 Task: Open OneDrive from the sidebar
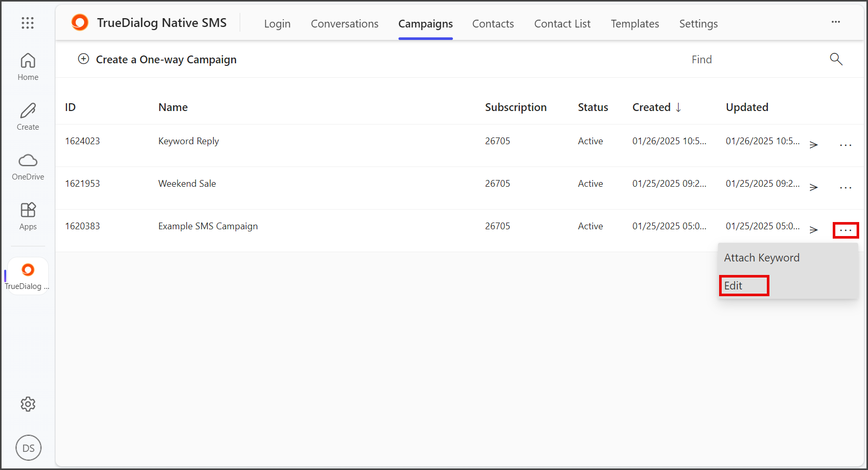28,167
